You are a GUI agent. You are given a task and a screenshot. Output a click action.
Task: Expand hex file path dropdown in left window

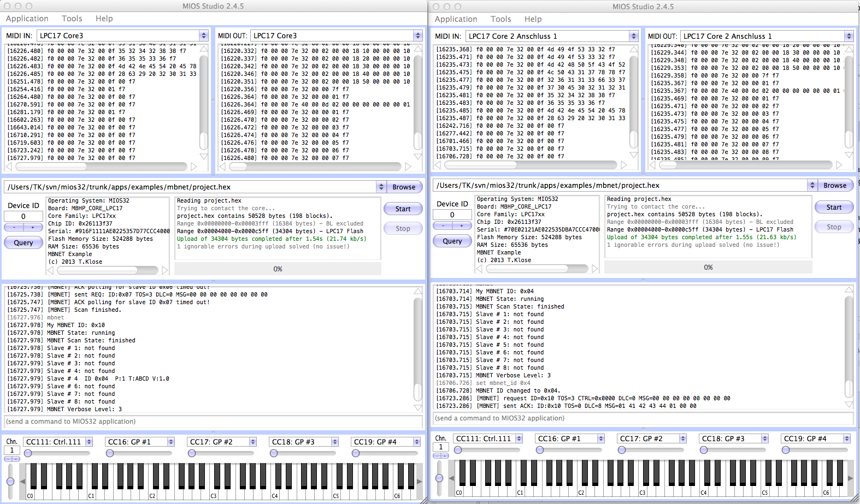(381, 187)
